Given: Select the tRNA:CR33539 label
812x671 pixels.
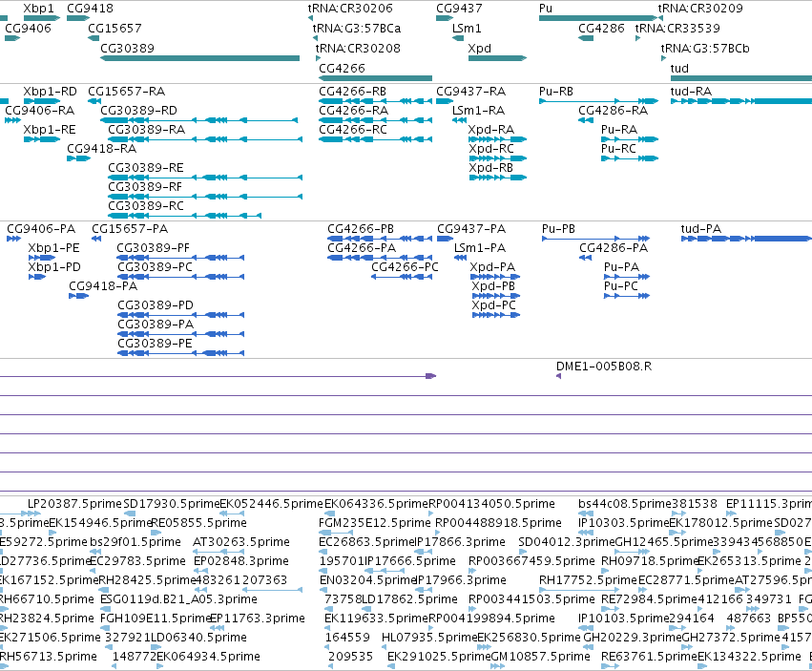Looking at the screenshot, I should [677, 28].
